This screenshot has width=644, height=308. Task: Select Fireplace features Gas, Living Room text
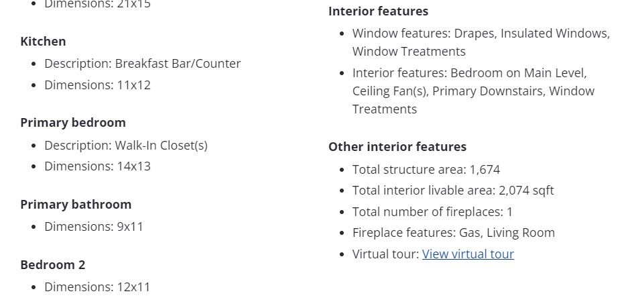(x=453, y=234)
